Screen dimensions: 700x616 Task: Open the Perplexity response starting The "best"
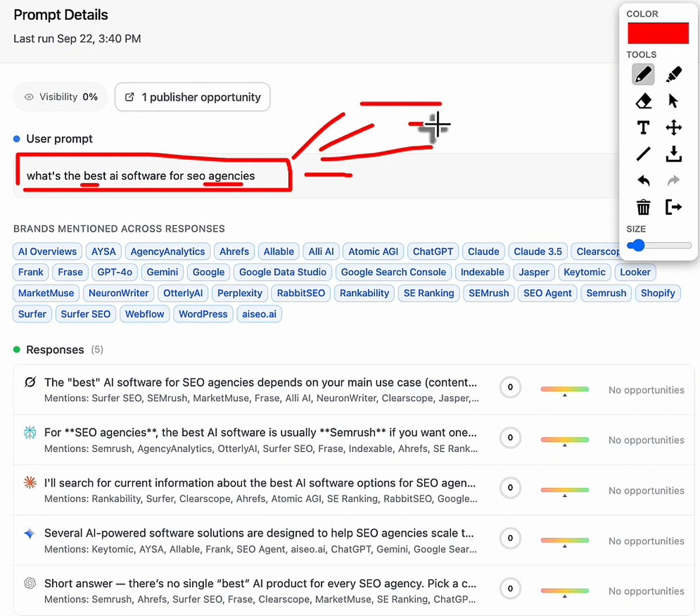(x=353, y=390)
